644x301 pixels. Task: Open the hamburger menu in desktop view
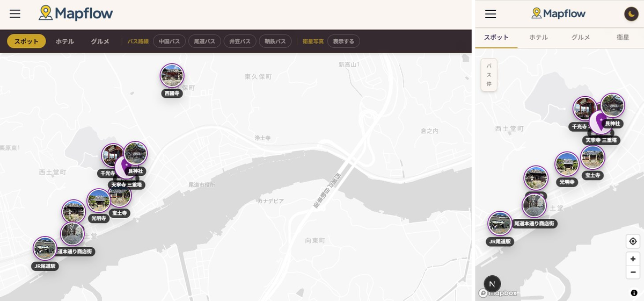15,14
